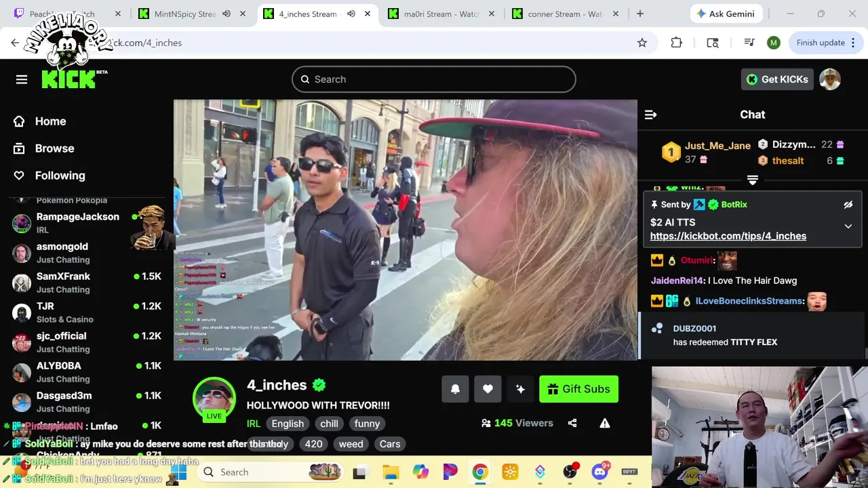868x488 pixels.
Task: Open Copilot from taskbar
Action: click(420, 472)
